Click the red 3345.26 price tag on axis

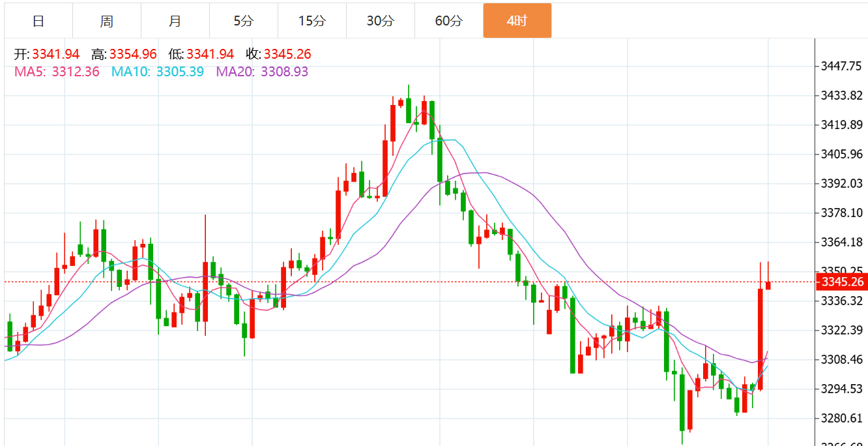coord(842,282)
